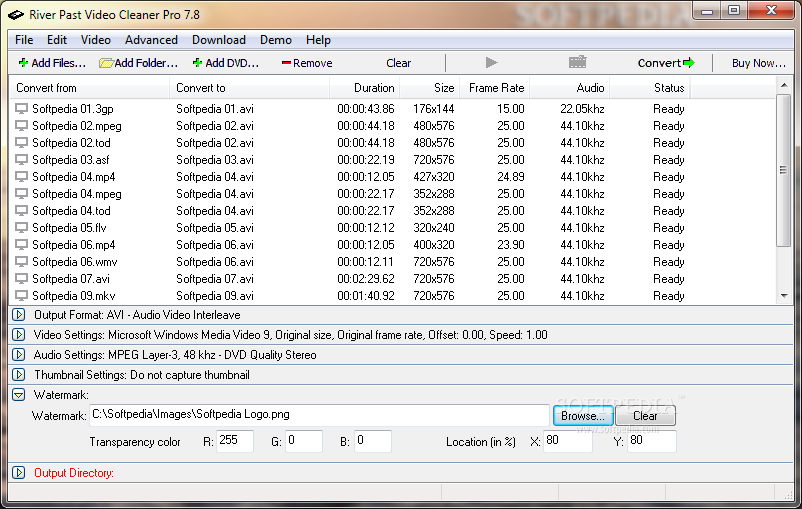Viewport: 802px width, 509px height.
Task: Click the file icon of Softpedia 05.flv
Action: click(21, 228)
